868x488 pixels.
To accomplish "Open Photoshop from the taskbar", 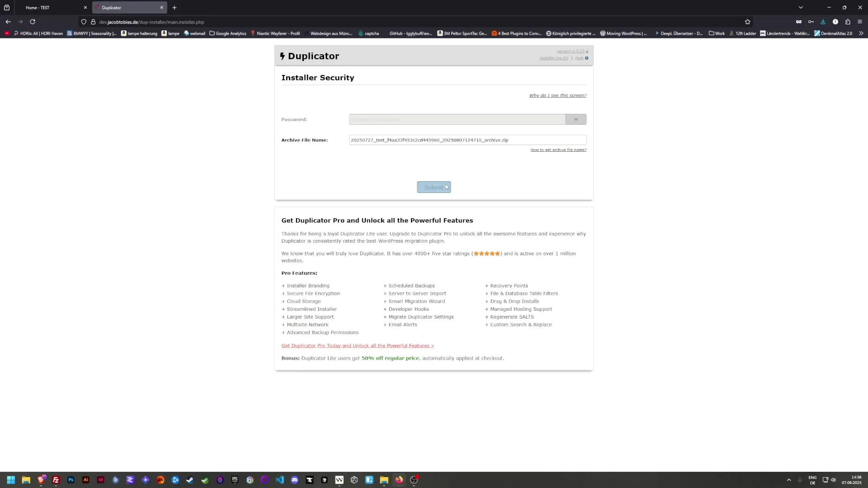I will pyautogui.click(x=71, y=480).
